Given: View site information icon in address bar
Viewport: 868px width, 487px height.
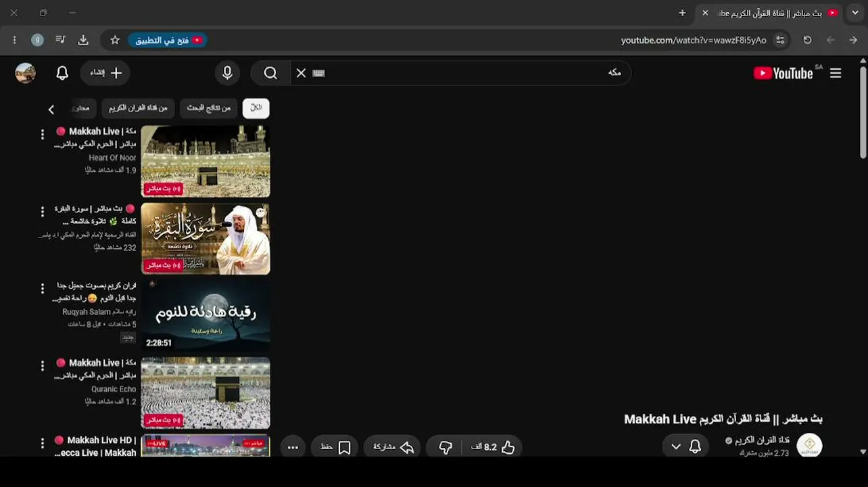Looking at the screenshot, I should (x=780, y=40).
